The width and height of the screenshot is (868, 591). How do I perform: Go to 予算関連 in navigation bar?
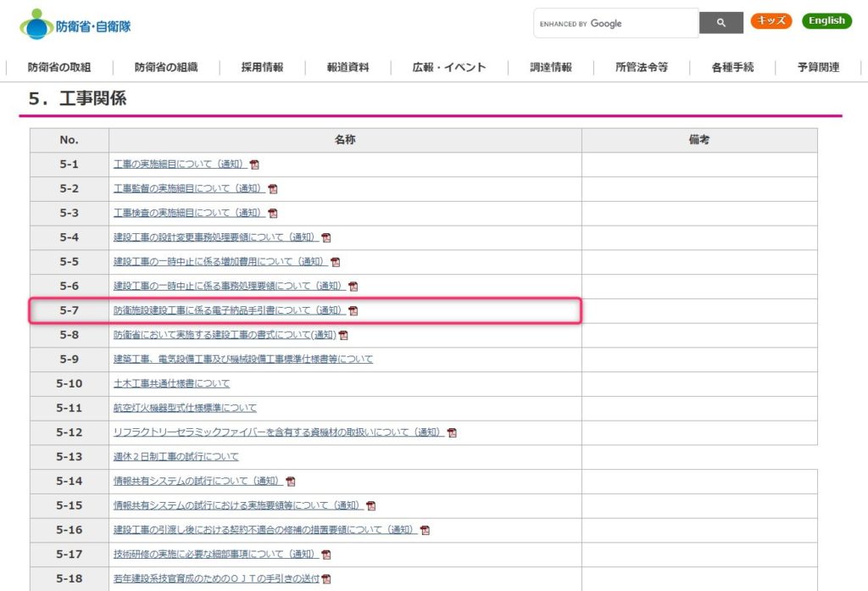818,67
